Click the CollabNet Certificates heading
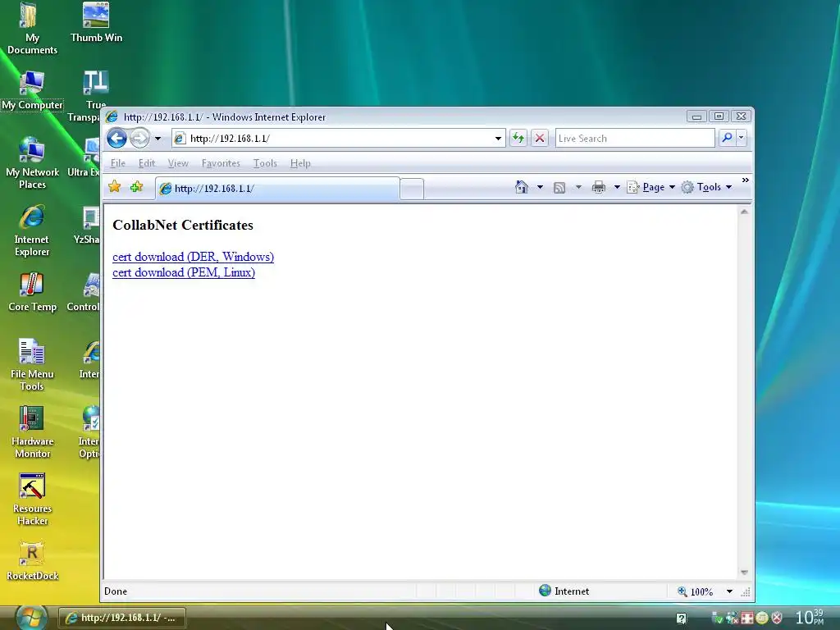 point(183,225)
